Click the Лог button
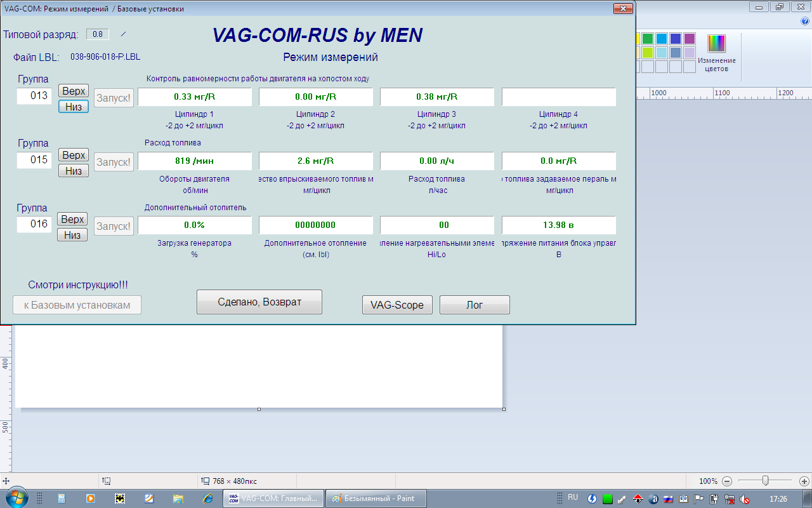Viewport: 812px width, 508px height. (475, 305)
